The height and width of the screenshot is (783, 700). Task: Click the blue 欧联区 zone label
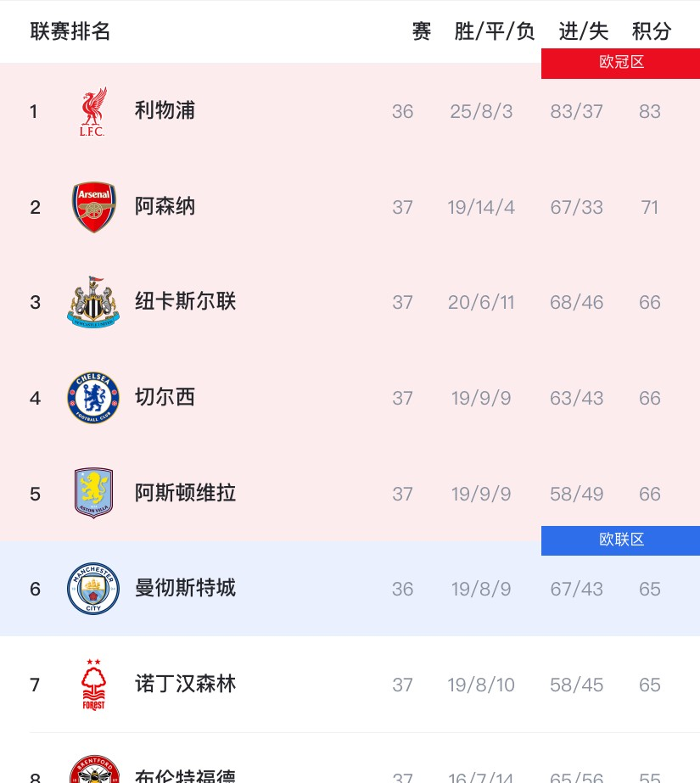coord(621,540)
